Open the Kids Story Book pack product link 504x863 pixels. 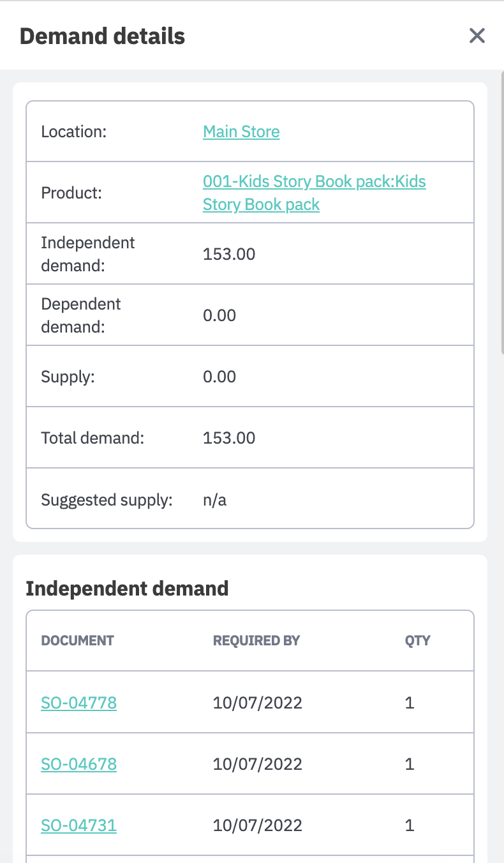pyautogui.click(x=314, y=193)
